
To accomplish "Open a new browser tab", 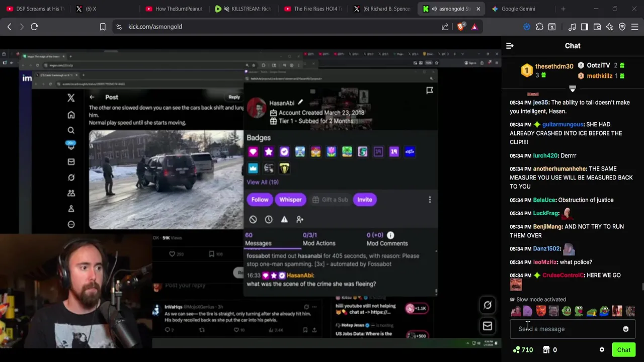I will [x=563, y=9].
